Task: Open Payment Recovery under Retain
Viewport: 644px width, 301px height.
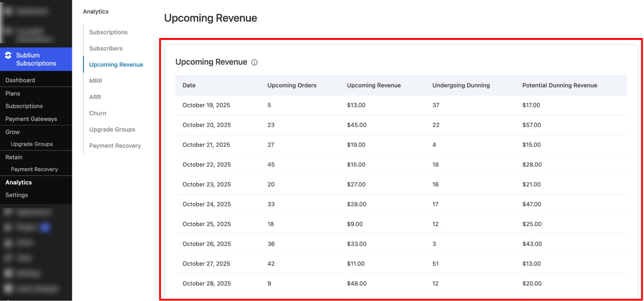Action: (34, 169)
